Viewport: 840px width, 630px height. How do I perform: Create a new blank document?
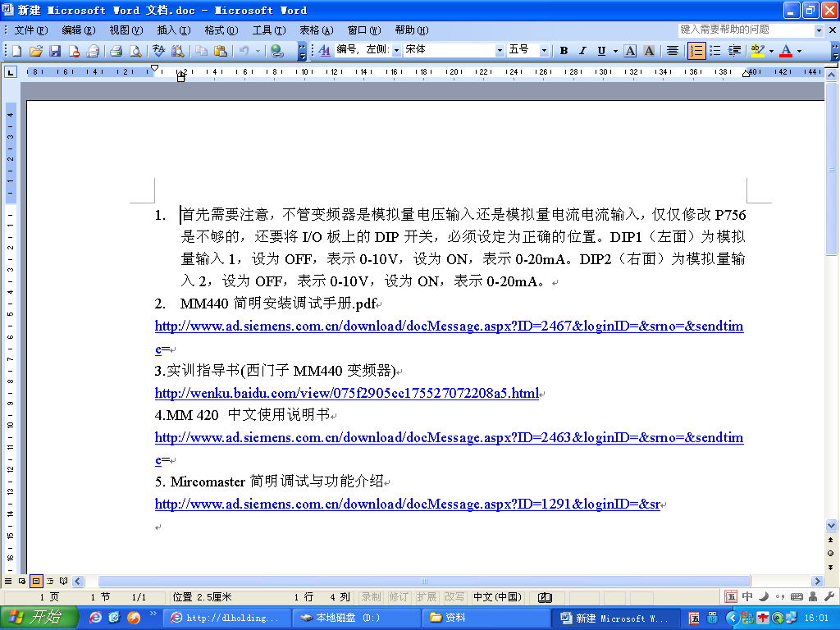coord(16,51)
